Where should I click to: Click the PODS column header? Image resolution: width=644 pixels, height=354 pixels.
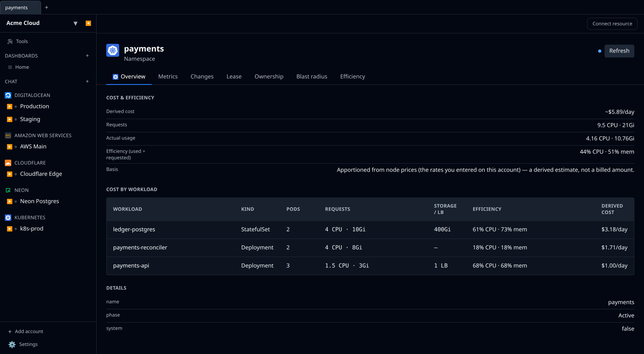coord(293,209)
